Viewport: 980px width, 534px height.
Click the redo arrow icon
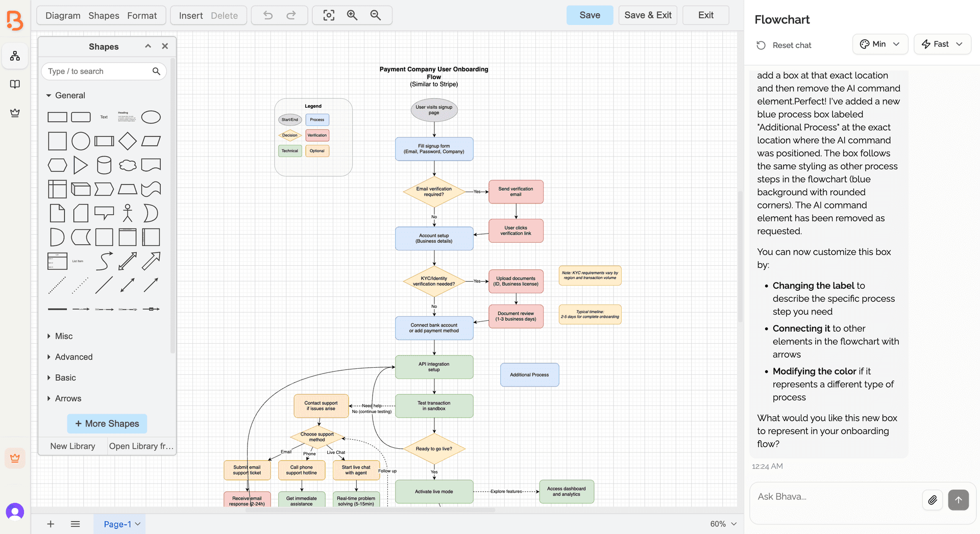[x=291, y=15]
